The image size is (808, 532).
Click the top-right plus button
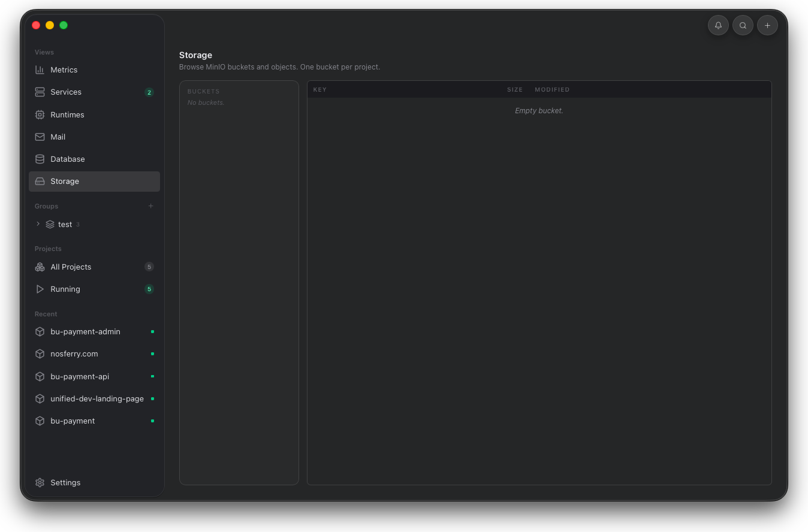click(767, 25)
